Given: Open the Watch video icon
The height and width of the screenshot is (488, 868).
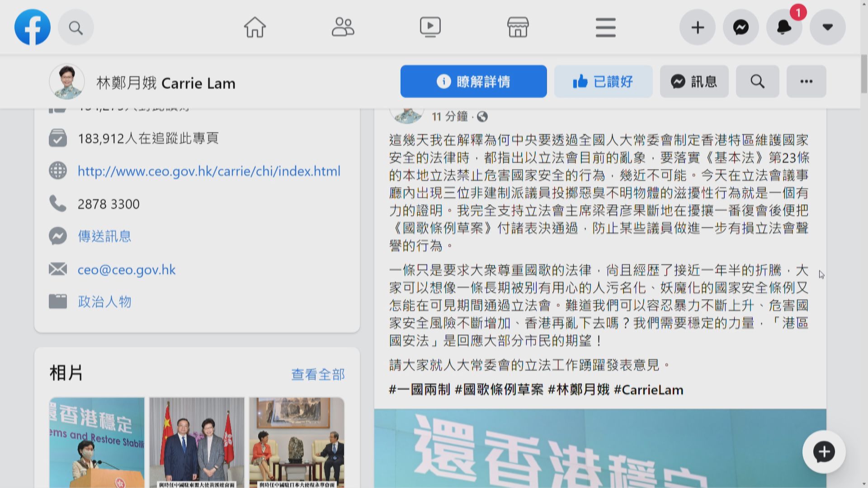Looking at the screenshot, I should [x=430, y=27].
